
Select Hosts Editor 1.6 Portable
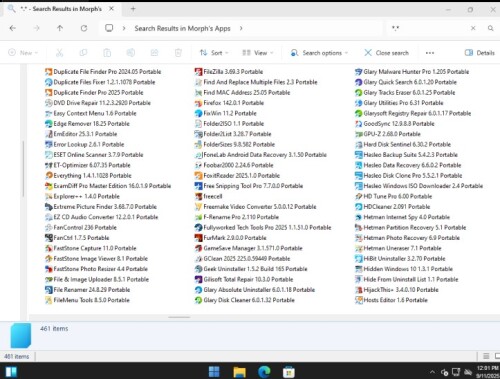391,300
